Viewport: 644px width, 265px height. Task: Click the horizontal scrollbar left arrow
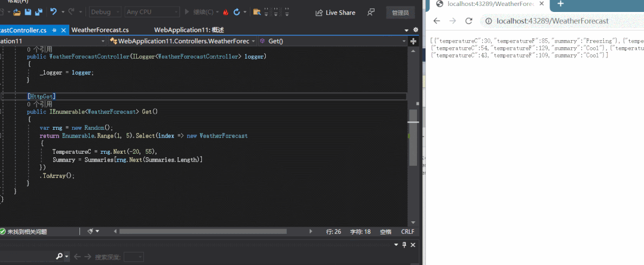pyautogui.click(x=116, y=232)
